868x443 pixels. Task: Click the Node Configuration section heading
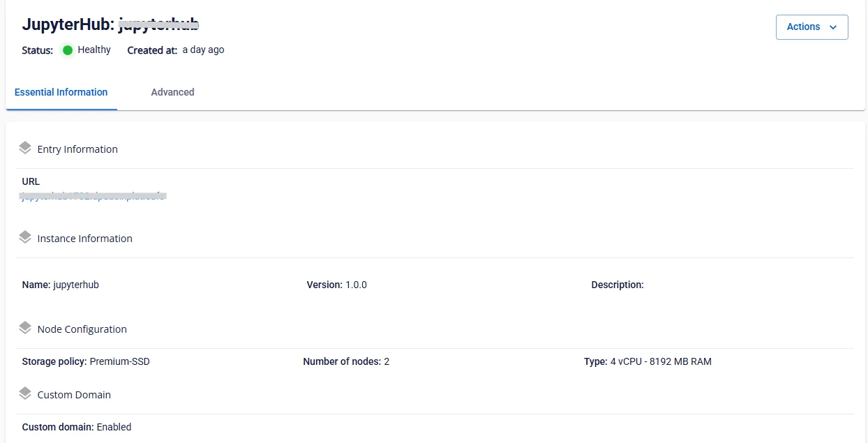pyautogui.click(x=82, y=329)
